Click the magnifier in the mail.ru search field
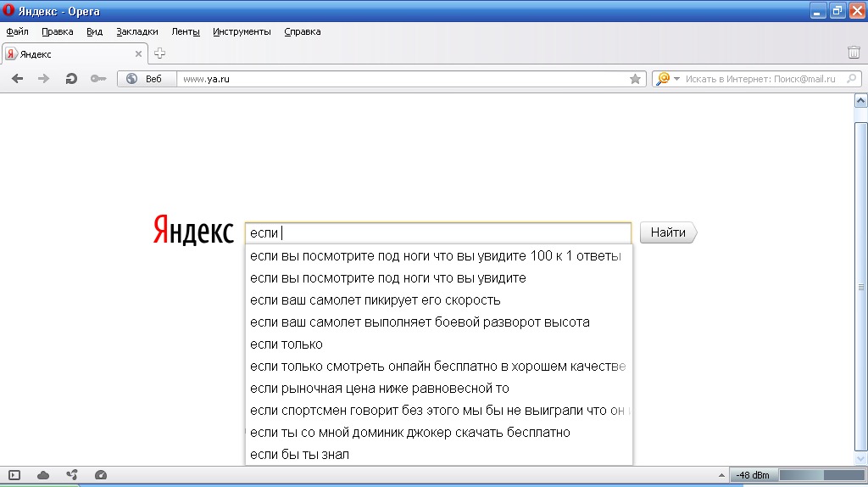This screenshot has width=868, height=487. point(852,79)
